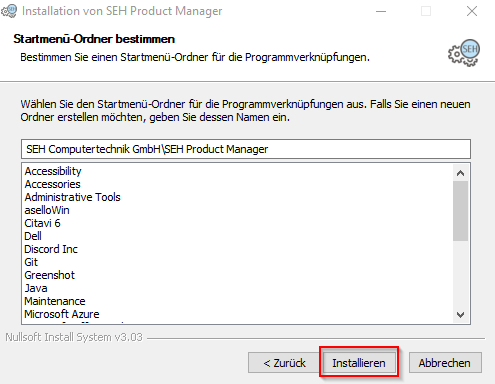
Task: Click the folder list scrollbar thumb
Action: pyautogui.click(x=461, y=211)
